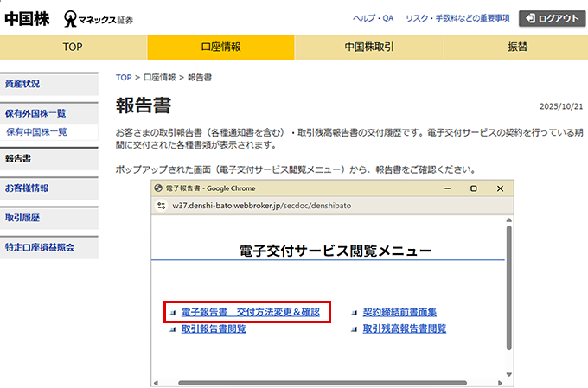
Task: Open the 取引報告書閲覧 link
Action: click(214, 328)
